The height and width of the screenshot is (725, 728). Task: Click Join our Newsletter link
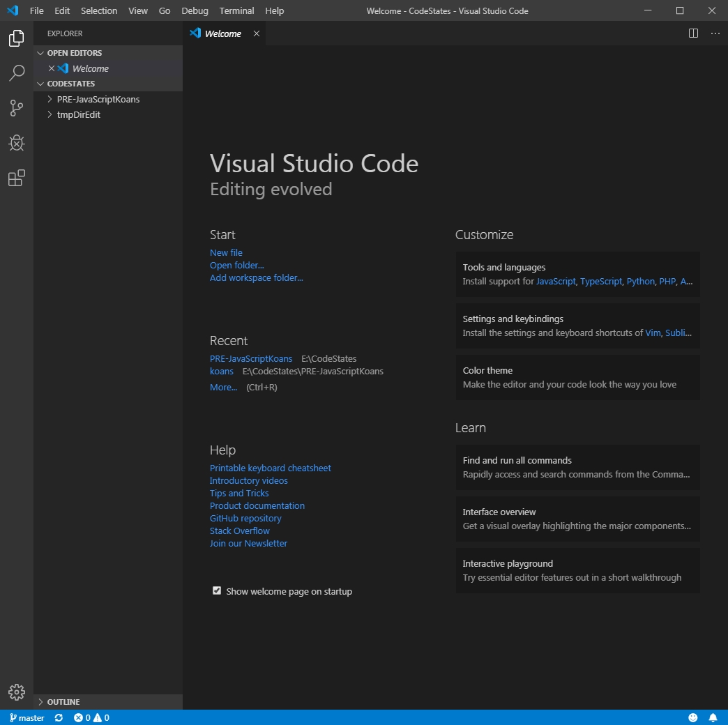[x=248, y=543]
